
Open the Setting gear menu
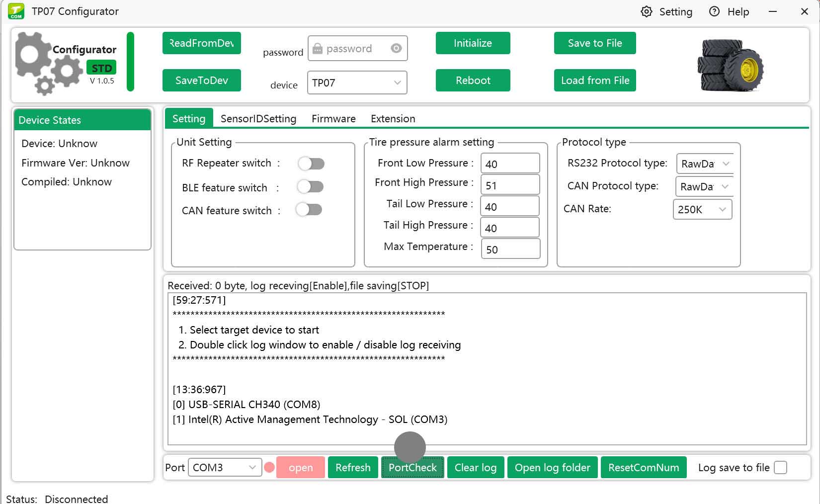[x=647, y=11]
